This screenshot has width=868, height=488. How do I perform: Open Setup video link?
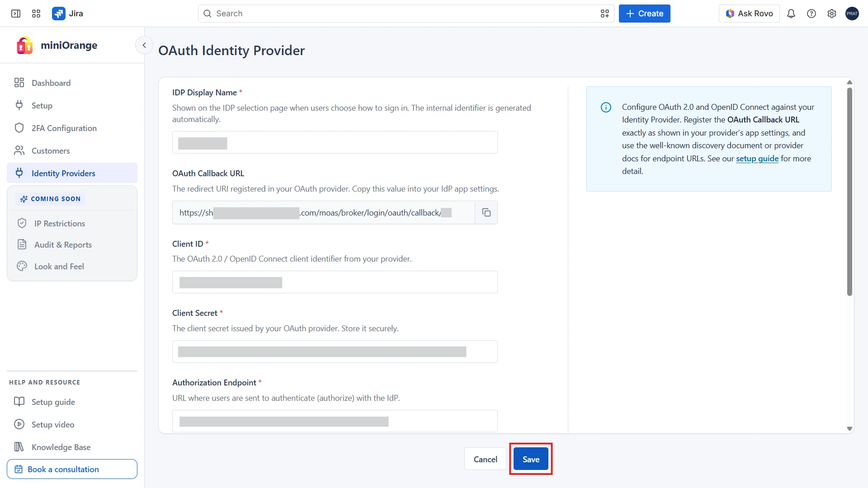(x=72, y=424)
